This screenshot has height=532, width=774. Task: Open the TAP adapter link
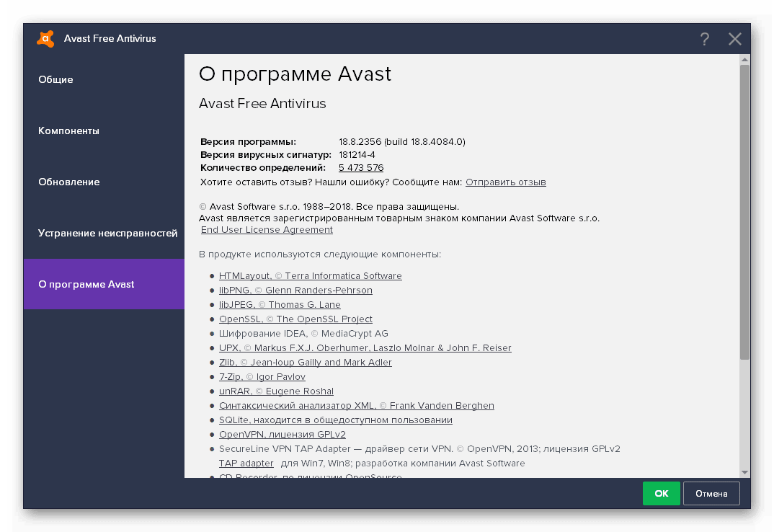click(x=246, y=464)
